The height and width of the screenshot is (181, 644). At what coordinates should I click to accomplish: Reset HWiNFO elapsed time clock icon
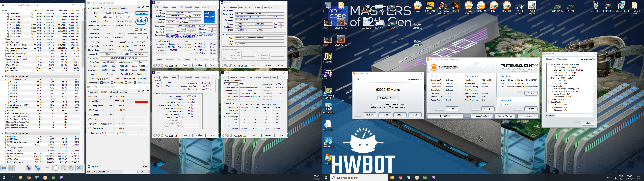(x=56, y=168)
